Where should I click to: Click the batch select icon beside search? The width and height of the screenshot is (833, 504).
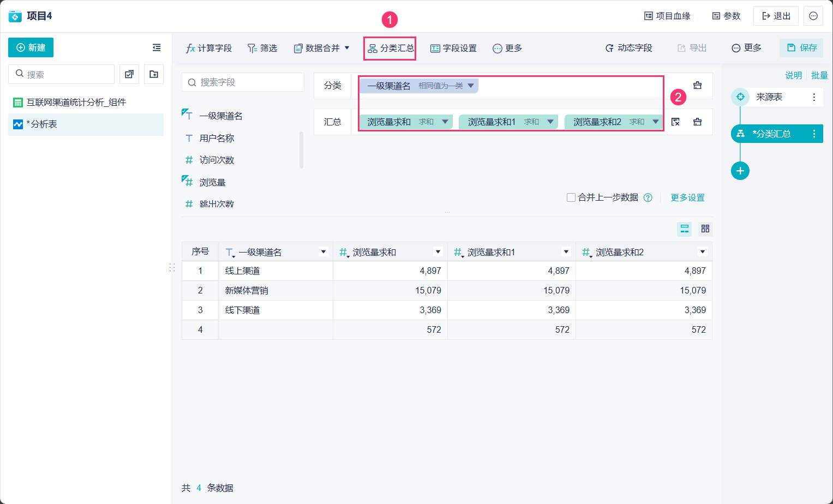point(129,74)
